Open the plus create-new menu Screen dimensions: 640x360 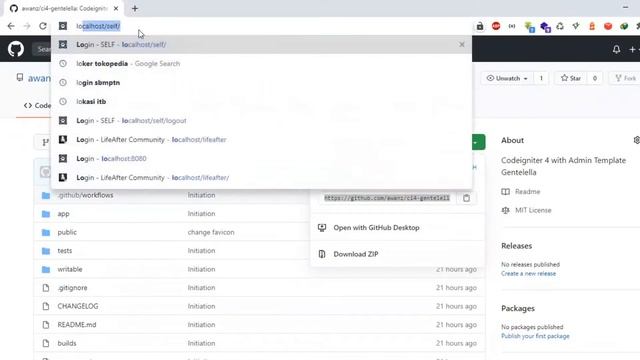633,49
